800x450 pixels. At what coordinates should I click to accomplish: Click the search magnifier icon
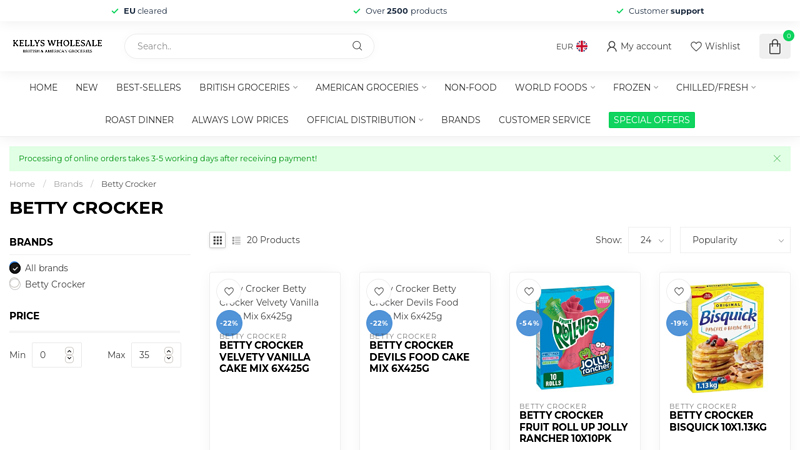[357, 46]
